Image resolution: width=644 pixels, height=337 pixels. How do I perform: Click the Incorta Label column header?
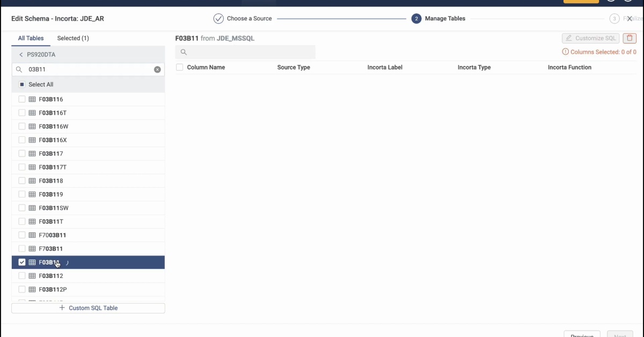385,68
